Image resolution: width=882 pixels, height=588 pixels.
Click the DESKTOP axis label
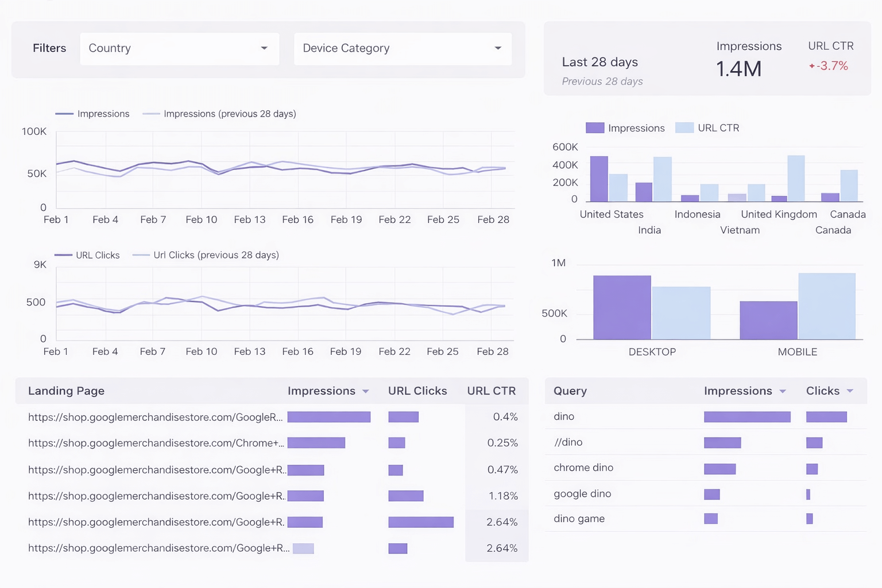[652, 352]
